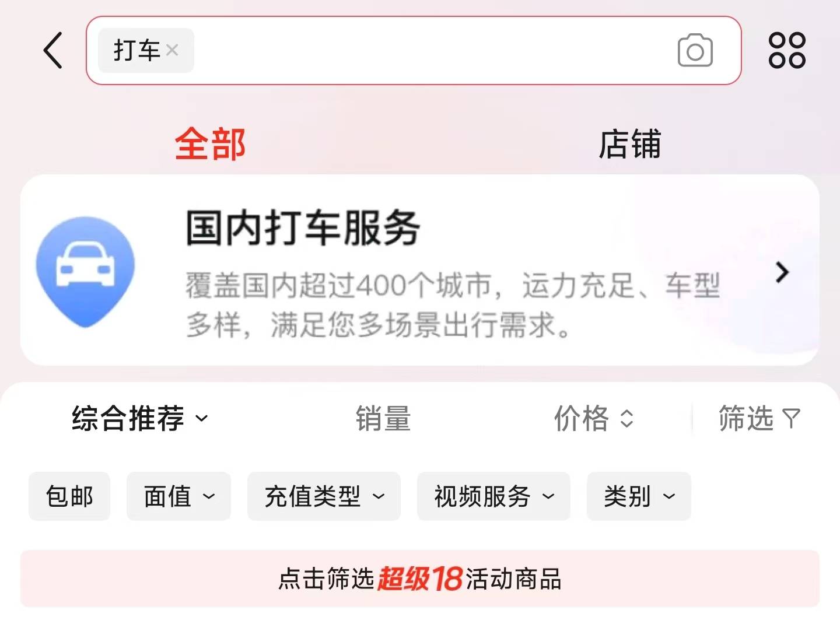Switch to the 全部 tab
This screenshot has width=840, height=617.
tap(210, 144)
